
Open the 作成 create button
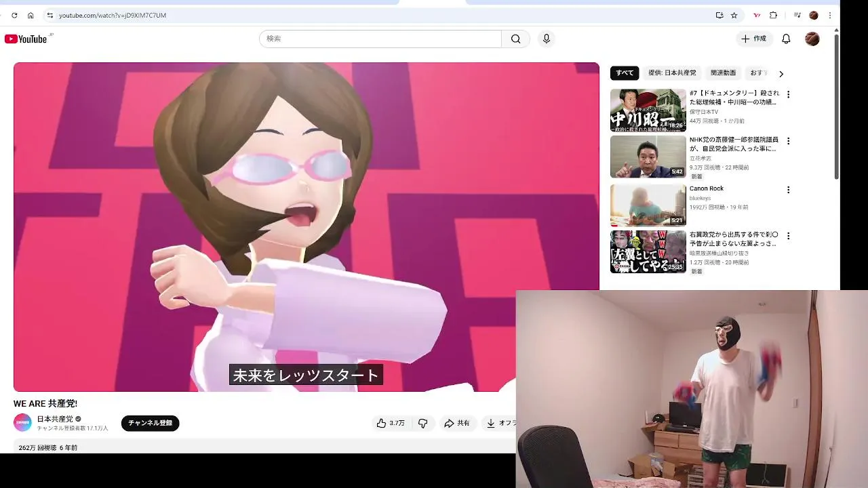(x=753, y=39)
